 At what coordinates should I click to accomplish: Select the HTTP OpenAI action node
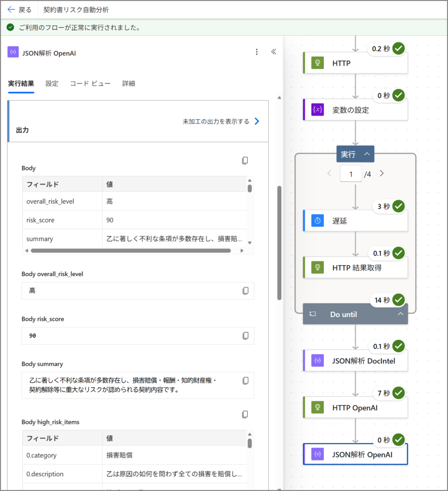tap(355, 408)
